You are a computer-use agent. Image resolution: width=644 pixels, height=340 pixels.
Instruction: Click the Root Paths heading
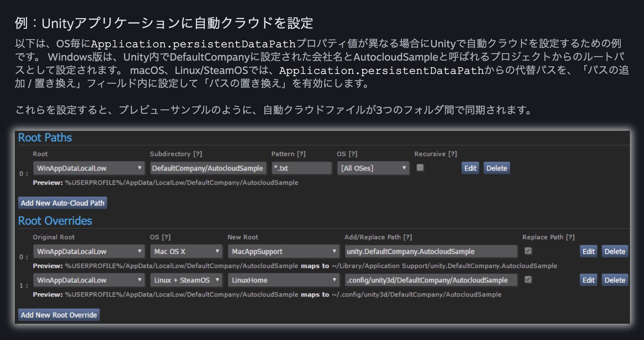(45, 137)
